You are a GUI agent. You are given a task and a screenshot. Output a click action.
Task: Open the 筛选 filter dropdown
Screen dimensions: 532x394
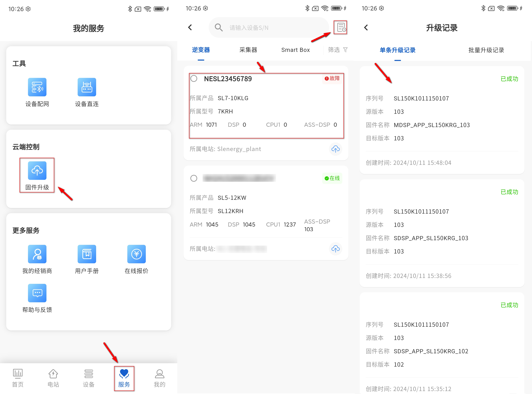point(337,50)
